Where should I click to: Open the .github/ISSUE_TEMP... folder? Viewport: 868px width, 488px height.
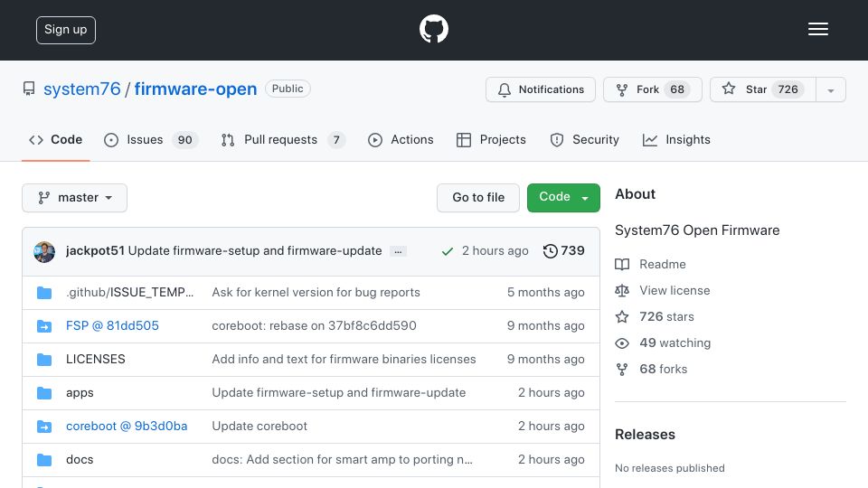pos(129,292)
